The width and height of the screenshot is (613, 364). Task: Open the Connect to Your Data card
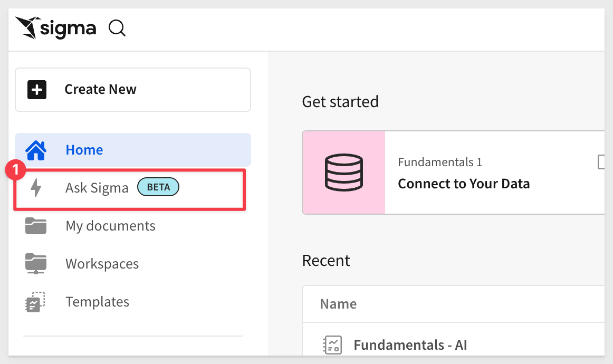pos(463,183)
